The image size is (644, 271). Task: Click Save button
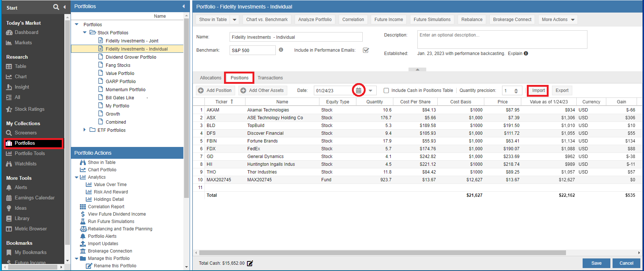(x=596, y=263)
